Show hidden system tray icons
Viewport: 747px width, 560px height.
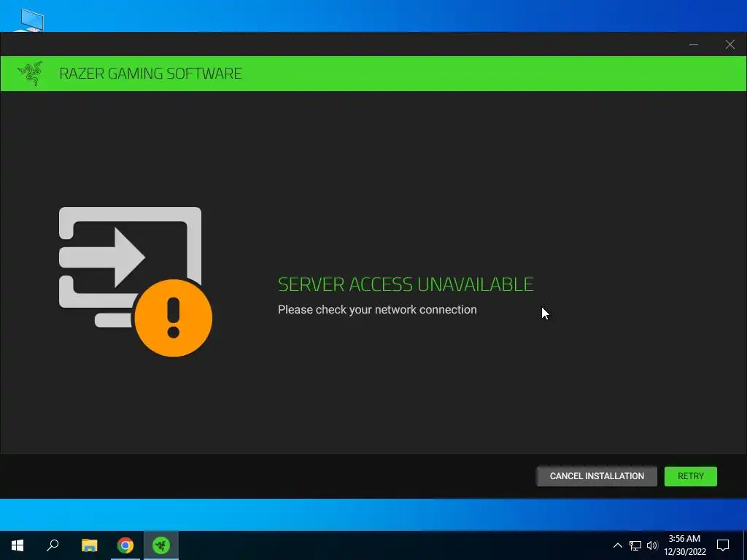click(617, 545)
